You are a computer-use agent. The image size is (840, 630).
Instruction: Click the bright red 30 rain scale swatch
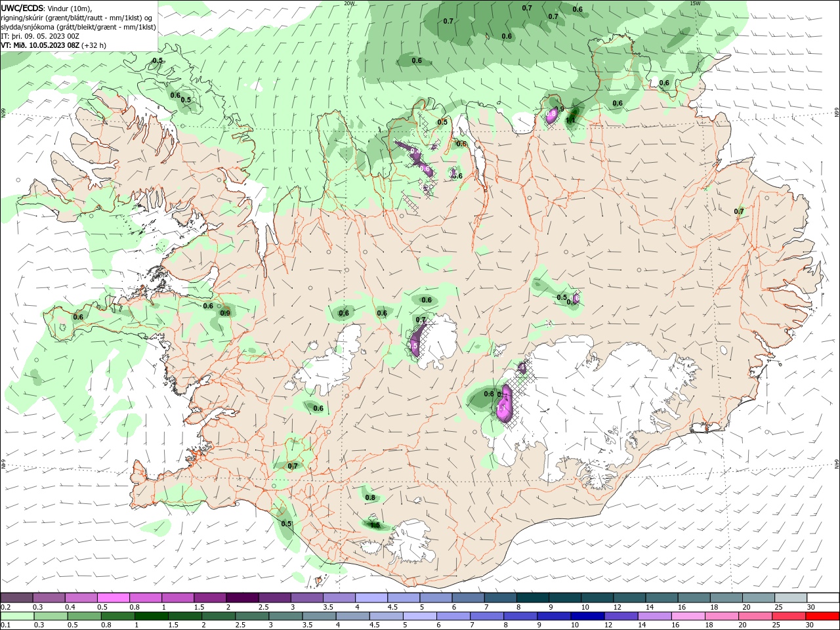[823, 616]
